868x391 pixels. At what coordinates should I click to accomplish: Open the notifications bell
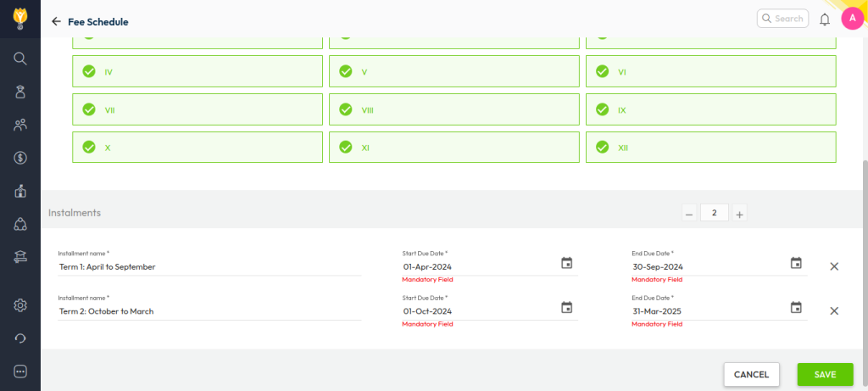(x=824, y=20)
